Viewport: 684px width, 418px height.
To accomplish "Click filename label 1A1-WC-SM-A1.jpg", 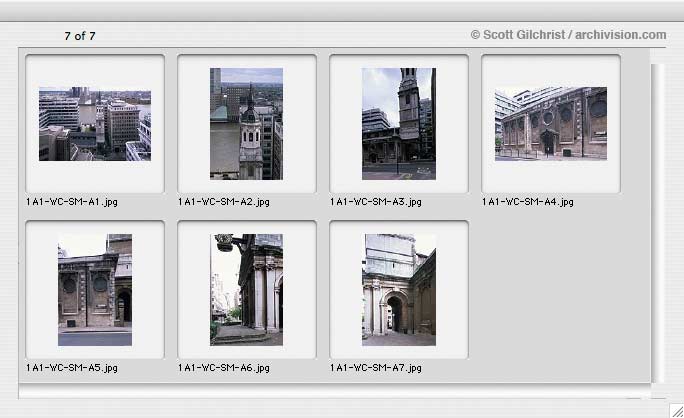I will [72, 202].
